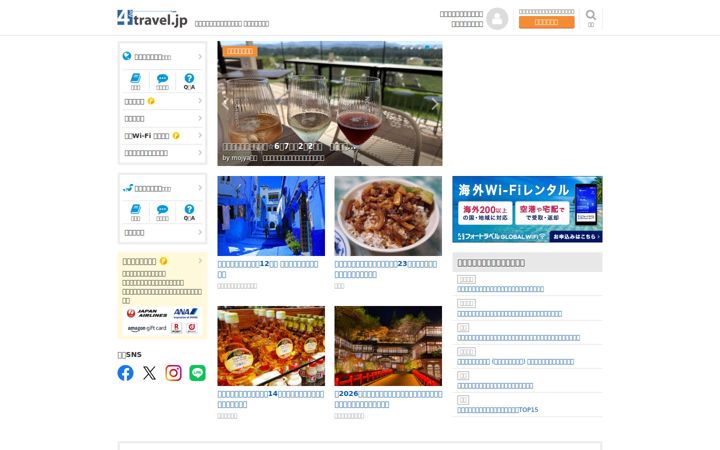The width and height of the screenshot is (720, 450).
Task: Open the article title containing '14' under bottles
Action: pos(270,399)
